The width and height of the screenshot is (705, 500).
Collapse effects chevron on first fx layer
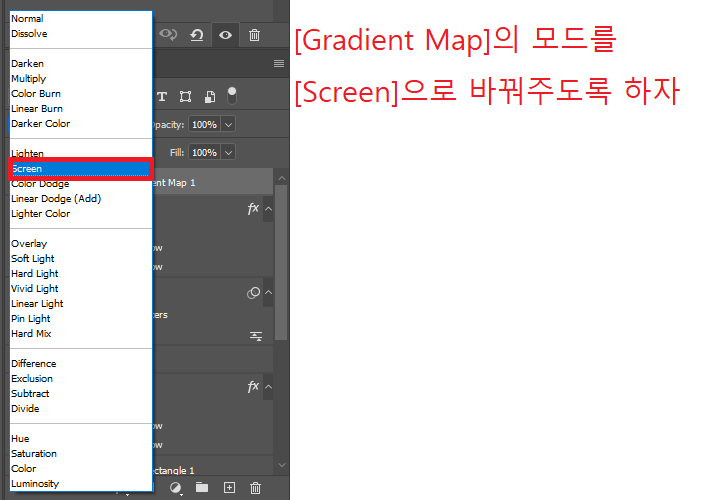tap(268, 209)
